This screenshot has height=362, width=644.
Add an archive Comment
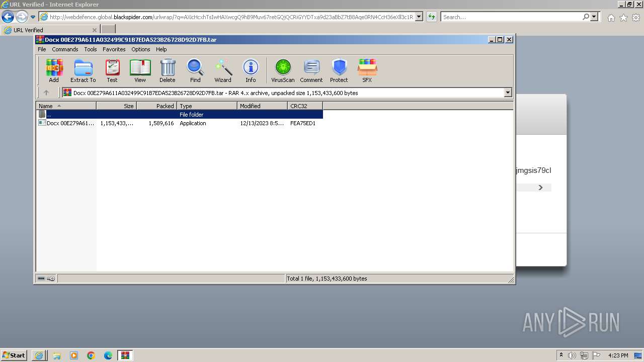pos(311,71)
